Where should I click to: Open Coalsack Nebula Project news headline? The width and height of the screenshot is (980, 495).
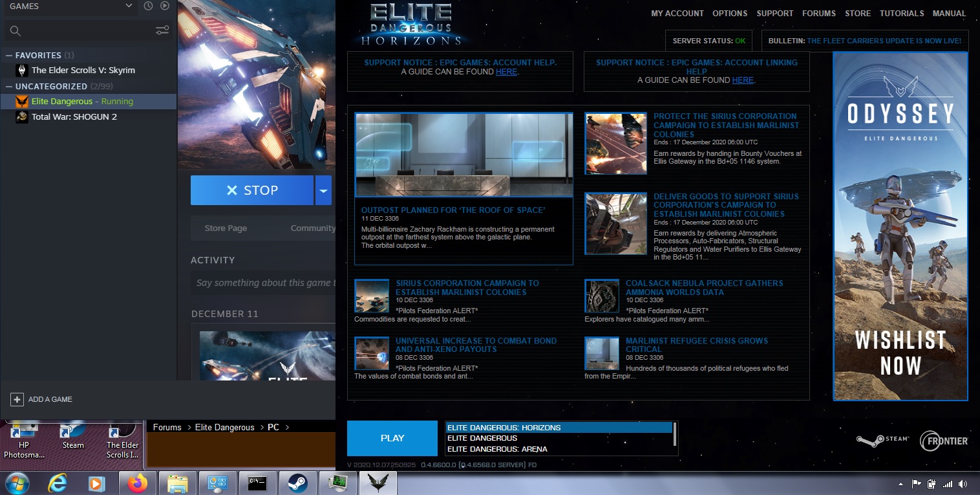(705, 288)
